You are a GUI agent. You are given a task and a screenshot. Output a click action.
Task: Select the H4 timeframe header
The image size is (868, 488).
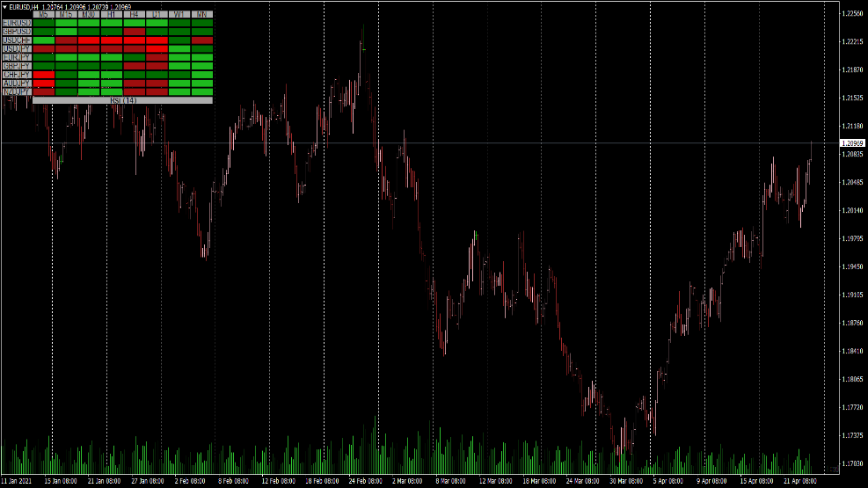134,14
